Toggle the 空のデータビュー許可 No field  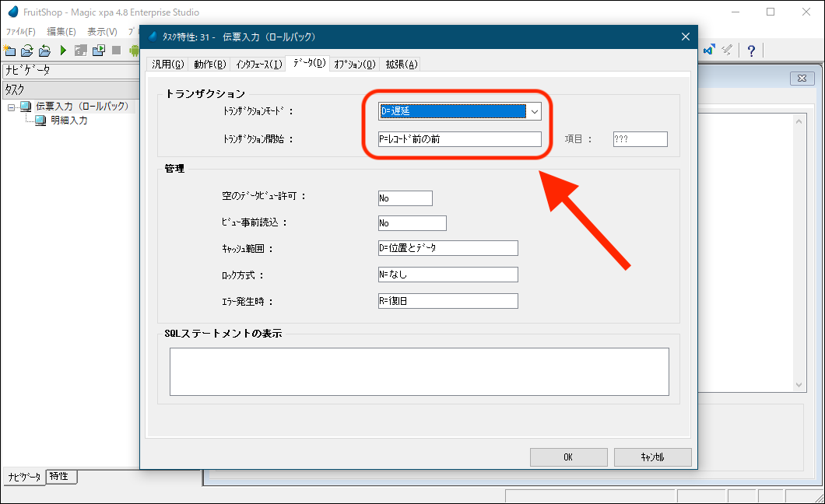click(x=405, y=198)
